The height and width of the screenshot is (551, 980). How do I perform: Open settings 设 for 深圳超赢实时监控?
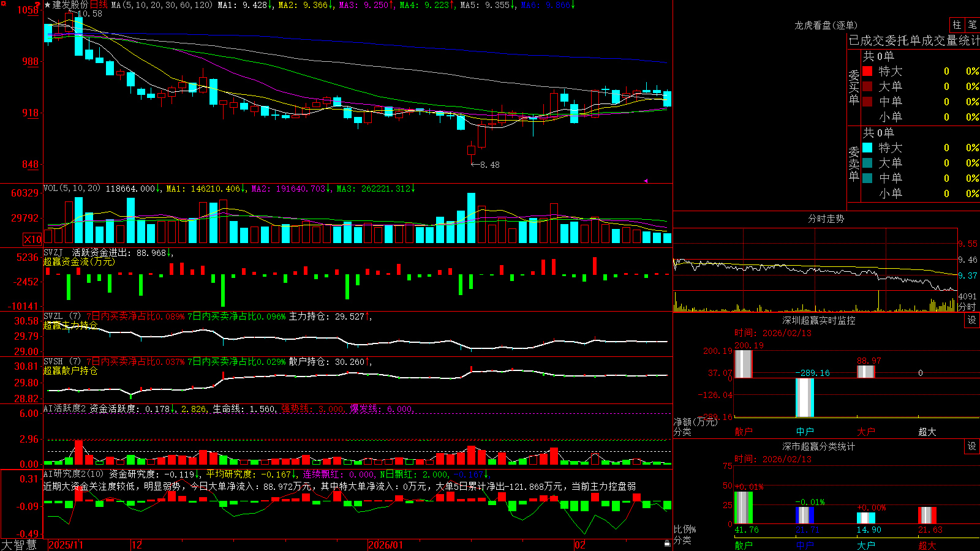click(971, 320)
